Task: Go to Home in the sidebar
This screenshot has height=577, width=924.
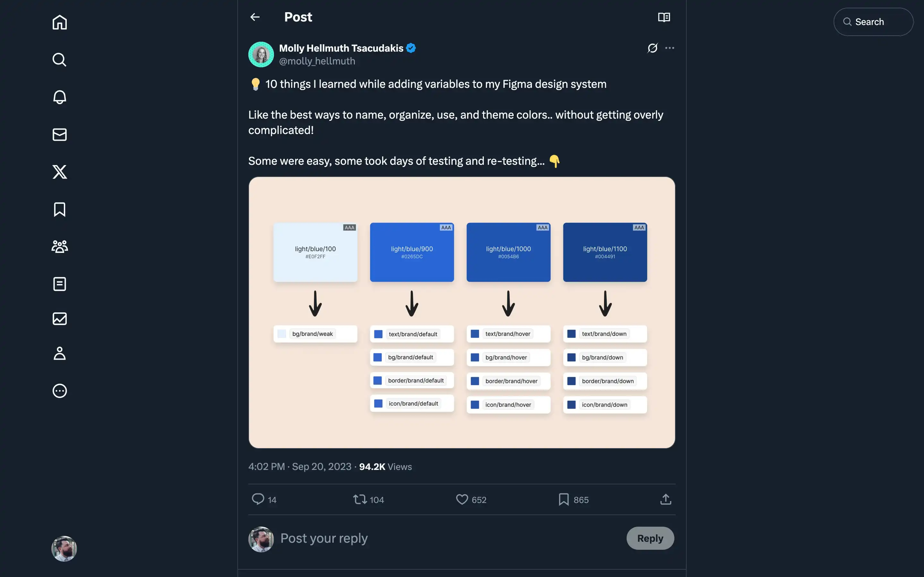Action: [60, 22]
